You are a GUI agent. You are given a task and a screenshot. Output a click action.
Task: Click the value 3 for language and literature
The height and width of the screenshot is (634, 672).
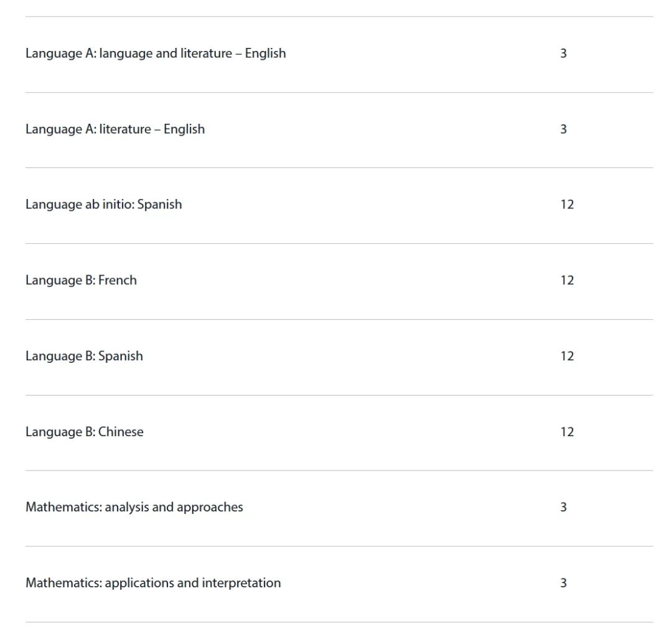pyautogui.click(x=564, y=53)
